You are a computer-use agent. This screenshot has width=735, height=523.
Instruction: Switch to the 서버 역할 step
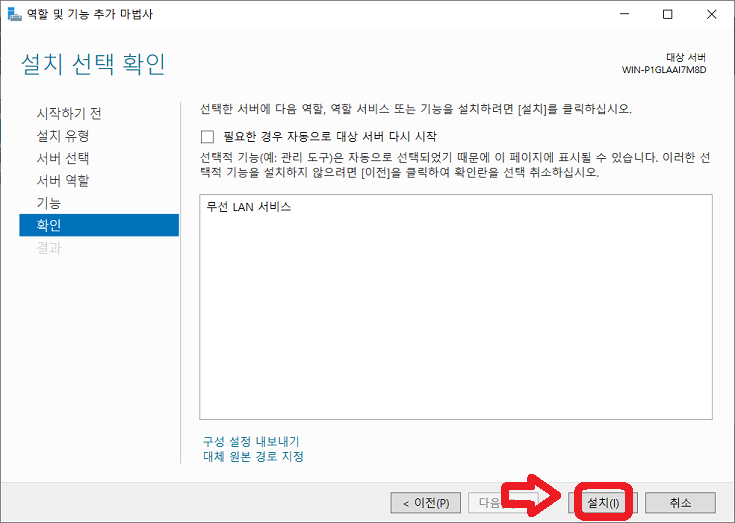pos(63,181)
